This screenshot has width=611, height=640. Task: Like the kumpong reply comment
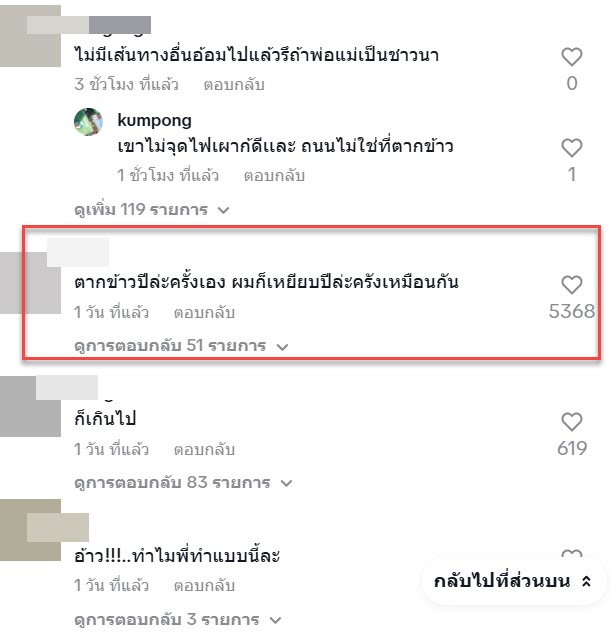(x=571, y=148)
